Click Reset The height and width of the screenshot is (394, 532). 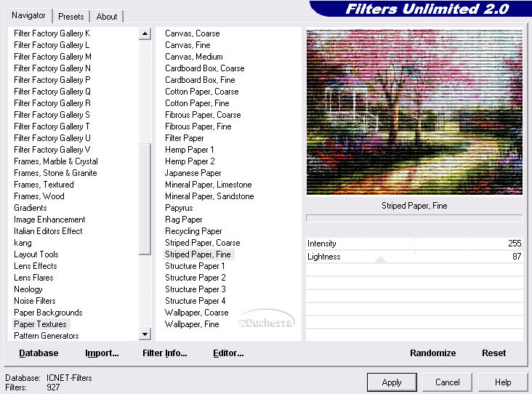(x=493, y=353)
